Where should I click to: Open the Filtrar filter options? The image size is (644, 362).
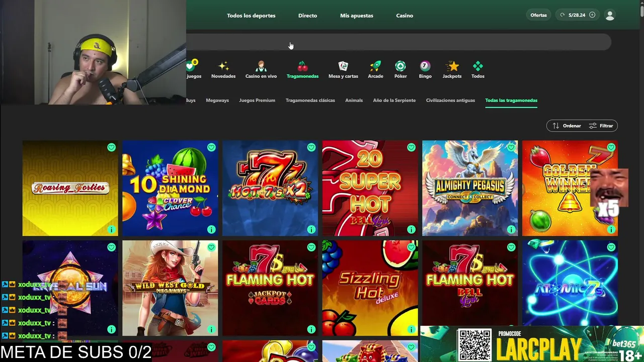(601, 126)
